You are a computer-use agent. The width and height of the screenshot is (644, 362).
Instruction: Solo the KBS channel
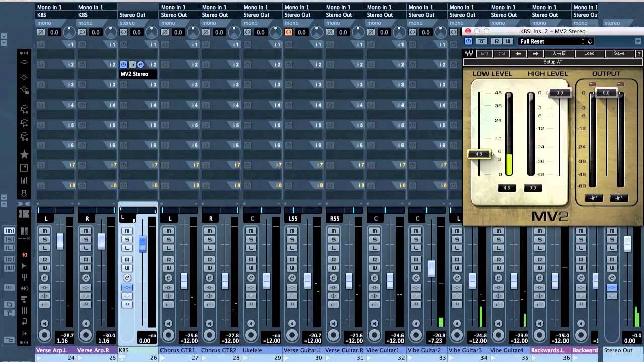point(127,239)
